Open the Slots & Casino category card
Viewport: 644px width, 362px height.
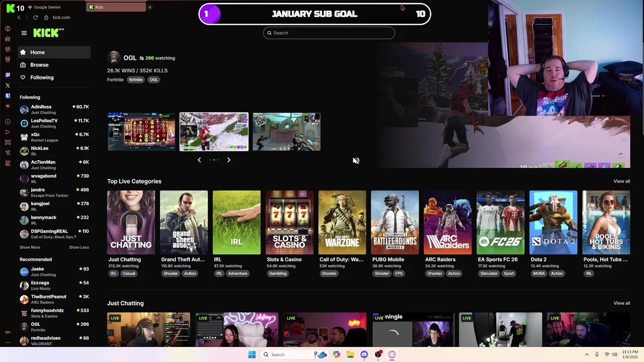(x=289, y=222)
